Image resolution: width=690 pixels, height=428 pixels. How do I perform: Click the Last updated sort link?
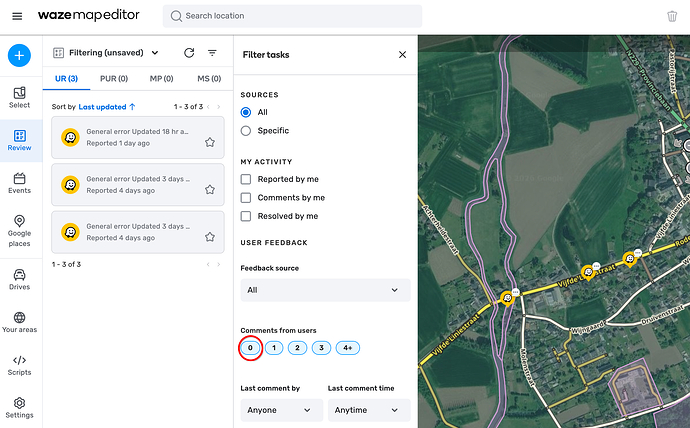[x=102, y=107]
